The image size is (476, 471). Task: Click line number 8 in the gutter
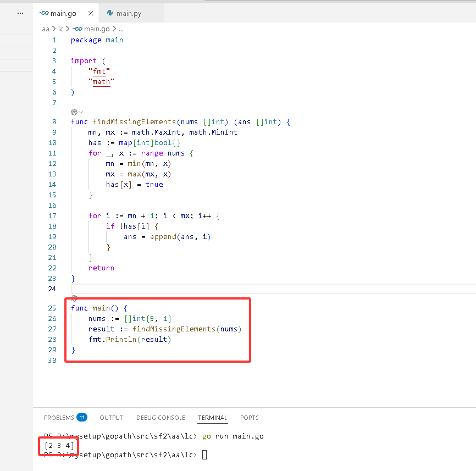[x=54, y=121]
